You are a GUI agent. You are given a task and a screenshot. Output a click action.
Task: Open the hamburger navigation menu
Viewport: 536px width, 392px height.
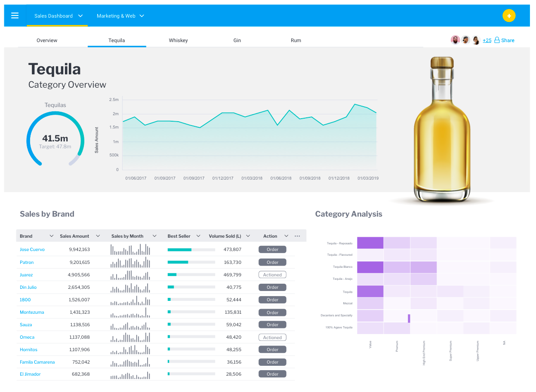(15, 16)
